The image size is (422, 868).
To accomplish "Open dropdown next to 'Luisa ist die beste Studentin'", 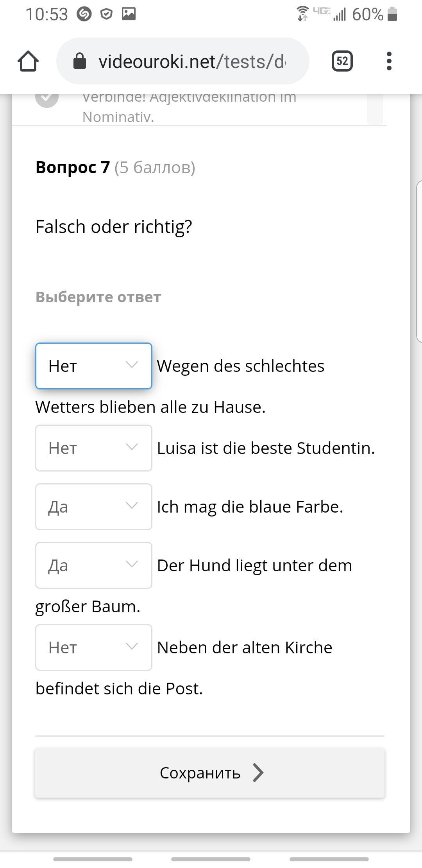I will pos(94,448).
